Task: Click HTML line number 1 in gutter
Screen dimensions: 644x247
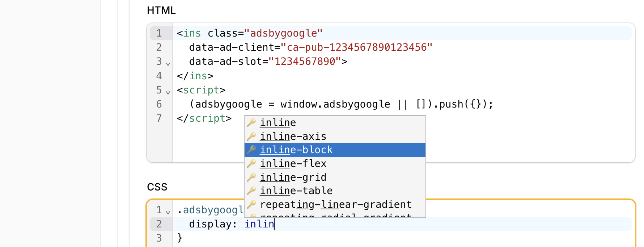Action: tap(159, 33)
